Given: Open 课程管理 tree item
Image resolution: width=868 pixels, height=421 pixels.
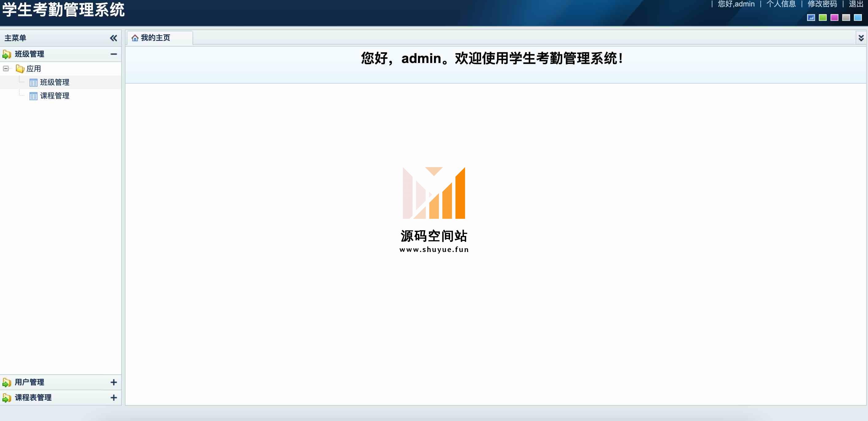Looking at the screenshot, I should [54, 96].
